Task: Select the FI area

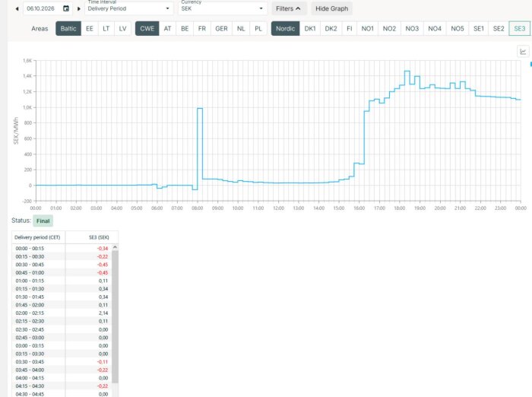Action: 350,29
